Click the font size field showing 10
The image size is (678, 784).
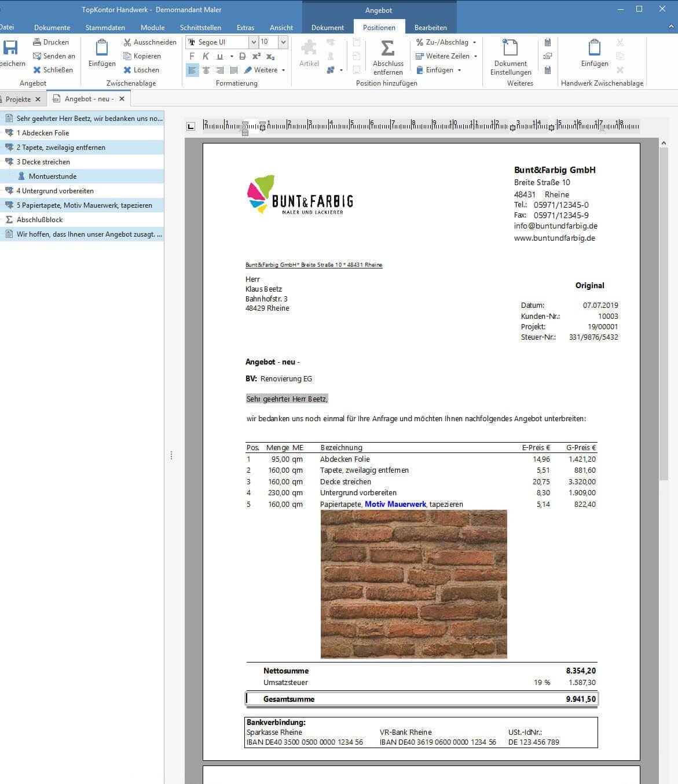pyautogui.click(x=269, y=42)
